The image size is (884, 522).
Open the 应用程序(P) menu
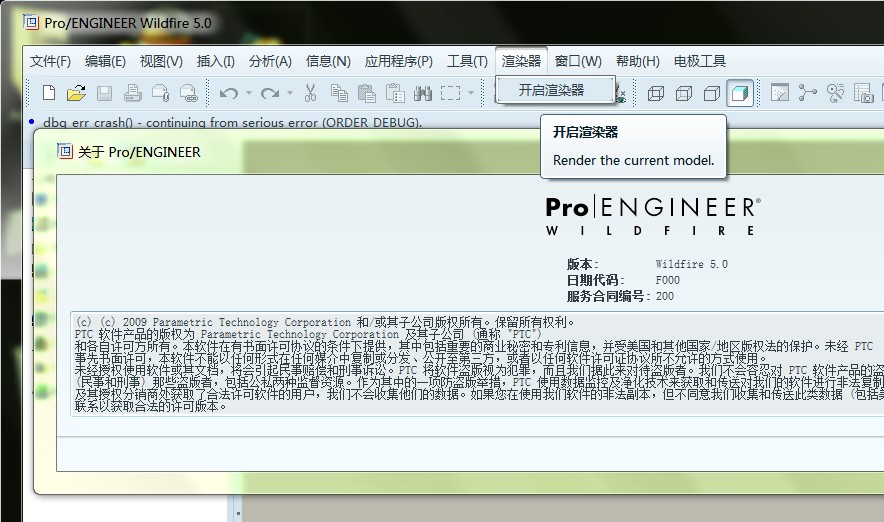(x=399, y=61)
